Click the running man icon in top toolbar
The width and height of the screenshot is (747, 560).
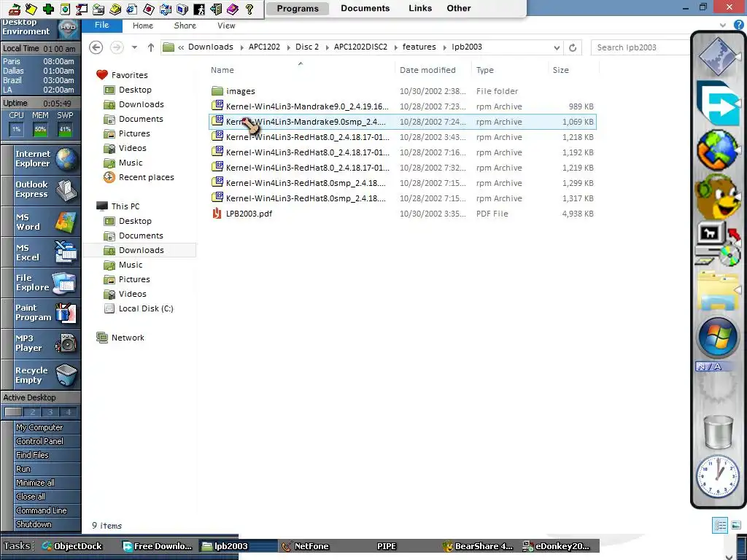point(199,9)
